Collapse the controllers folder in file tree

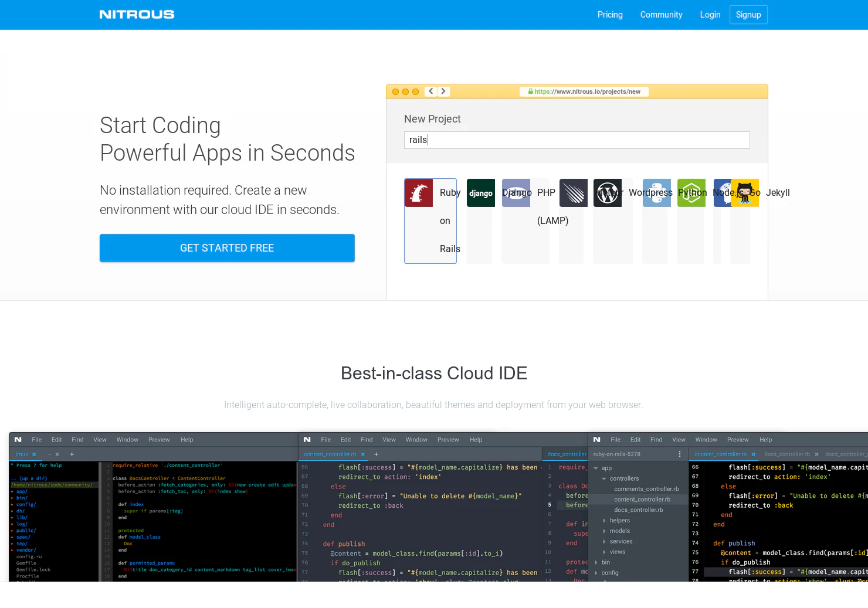(604, 479)
